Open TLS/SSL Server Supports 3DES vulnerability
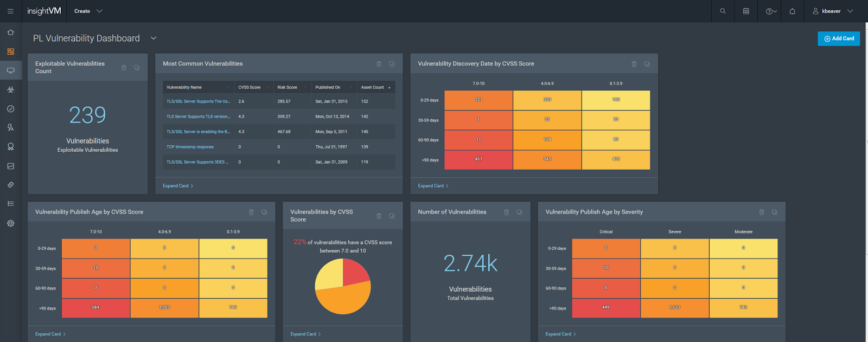Screen dimensions: 868x342 click(197, 162)
